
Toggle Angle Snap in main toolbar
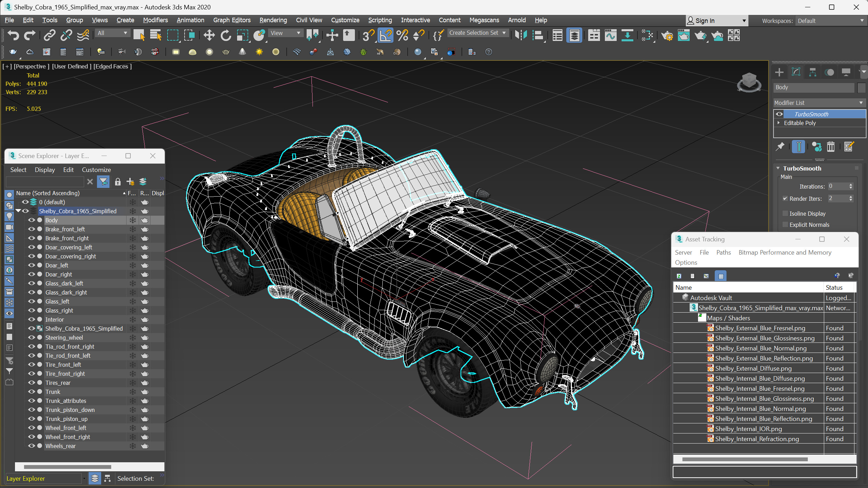pyautogui.click(x=385, y=35)
